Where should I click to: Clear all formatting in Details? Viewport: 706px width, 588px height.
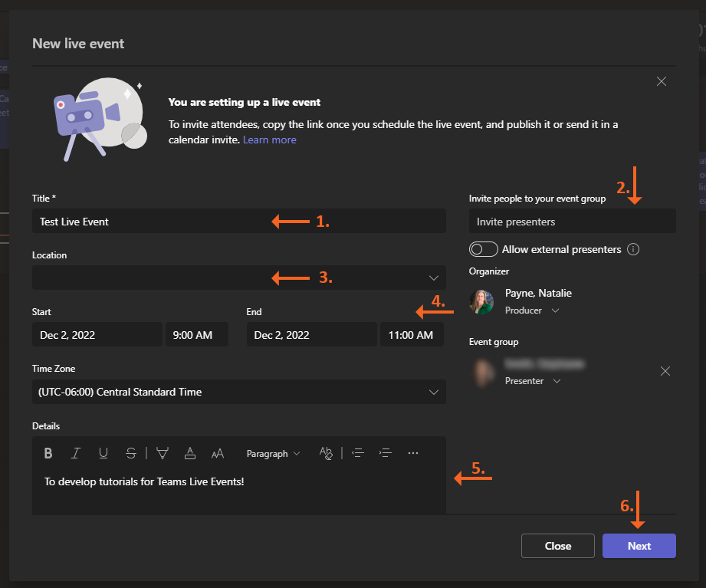pyautogui.click(x=327, y=453)
